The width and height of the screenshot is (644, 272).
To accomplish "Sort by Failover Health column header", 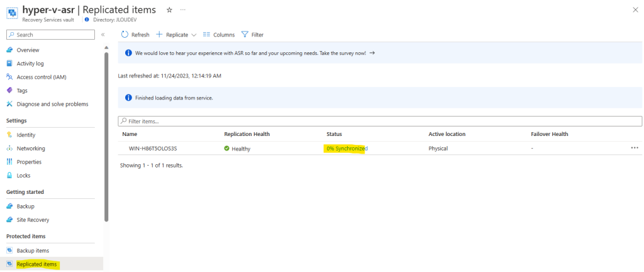I will [x=550, y=134].
